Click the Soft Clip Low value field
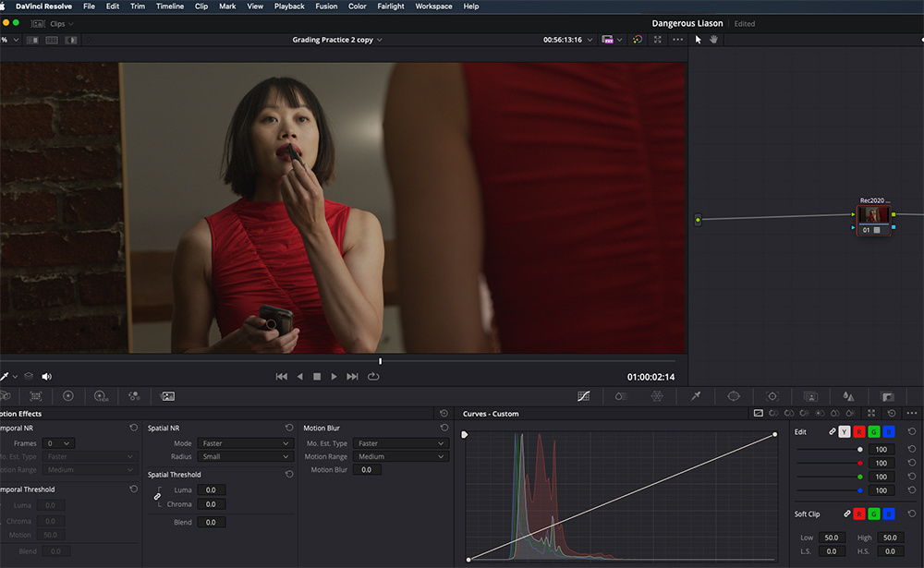 point(832,538)
